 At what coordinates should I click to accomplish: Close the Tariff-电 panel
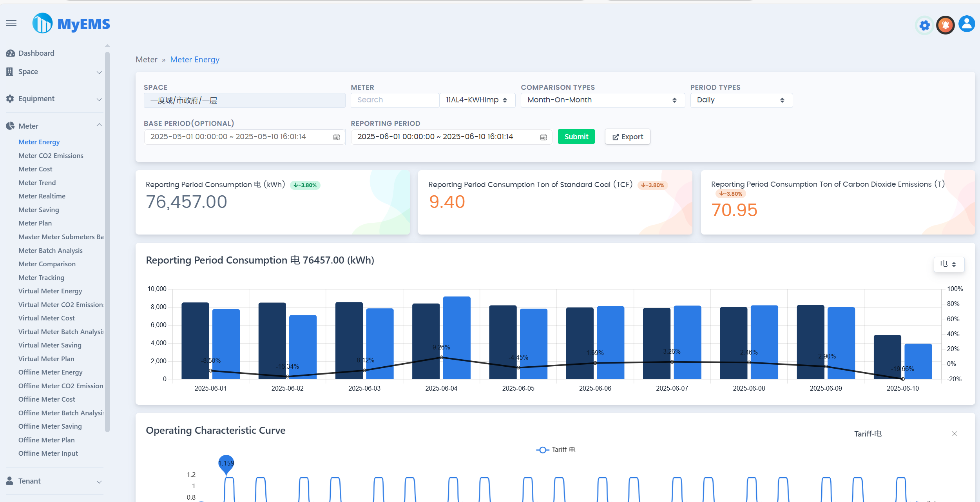coord(954,434)
